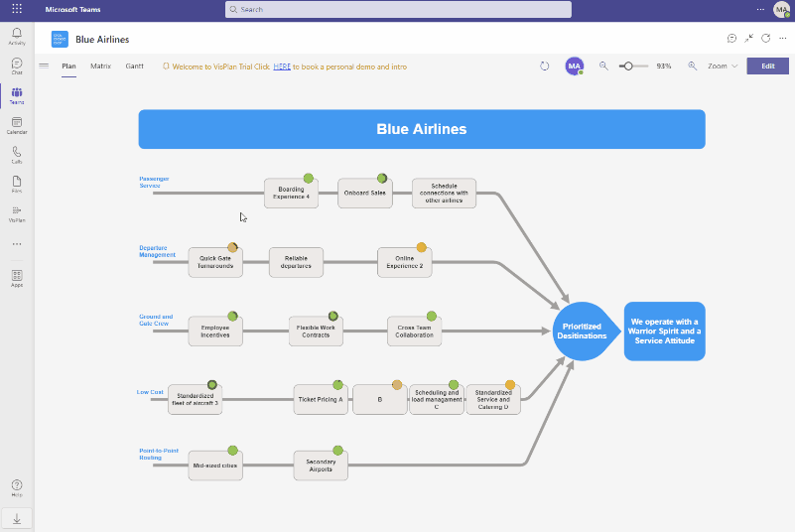This screenshot has height=532, width=795.
Task: Click the Departure Management lane label
Action: [157, 251]
